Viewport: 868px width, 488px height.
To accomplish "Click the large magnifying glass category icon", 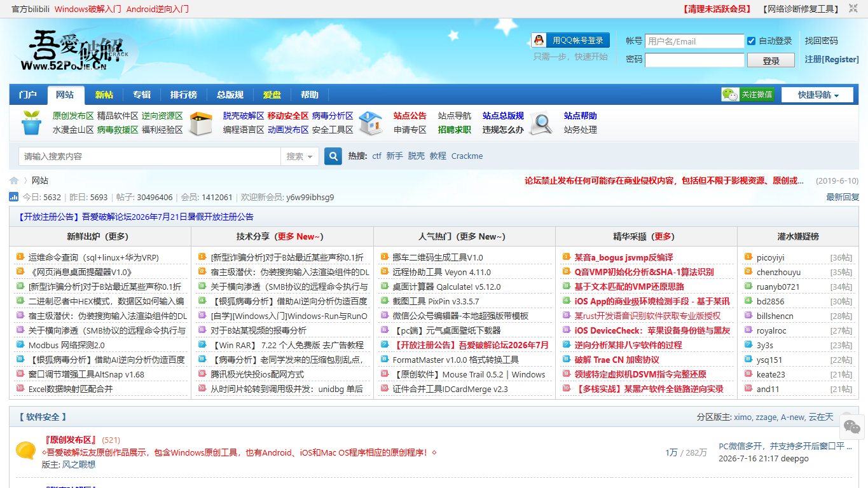I will point(541,123).
